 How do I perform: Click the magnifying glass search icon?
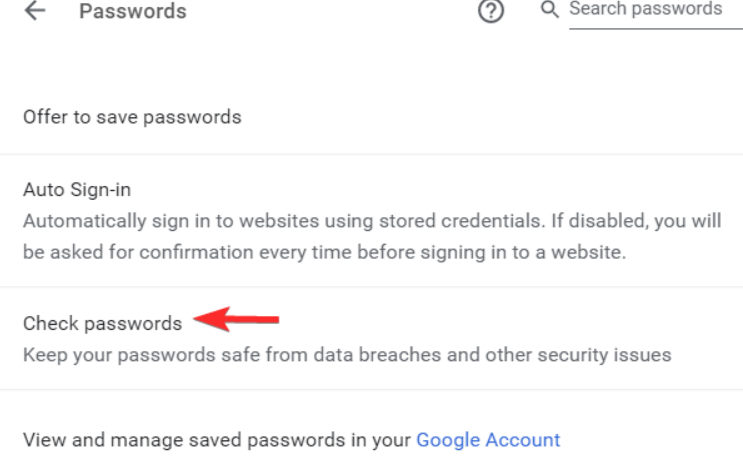coord(550,9)
